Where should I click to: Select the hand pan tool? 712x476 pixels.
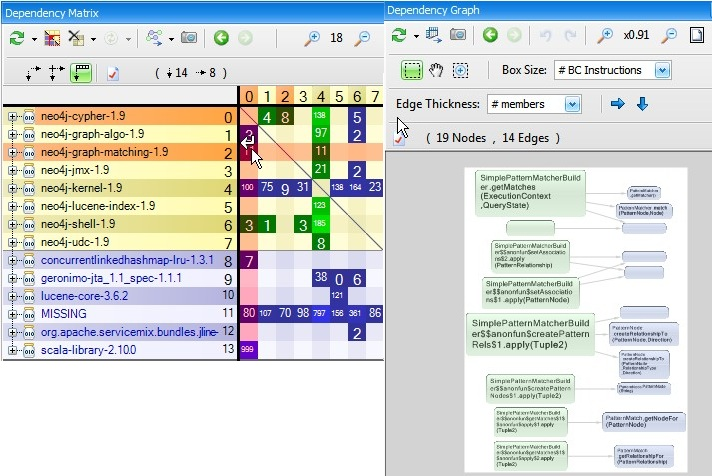tap(436, 70)
